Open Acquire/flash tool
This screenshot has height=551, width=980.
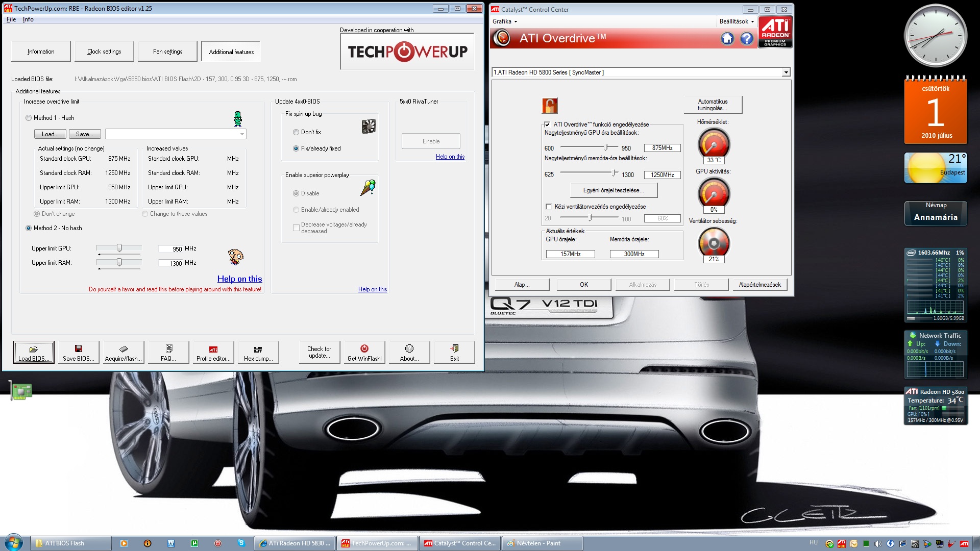[124, 352]
